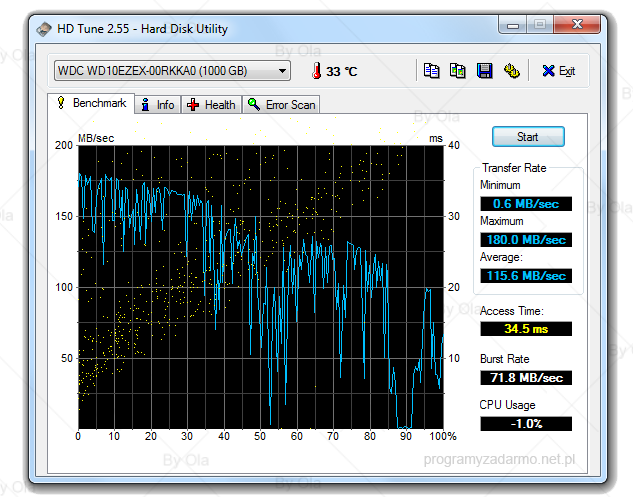Click the Burst Rate label
Image resolution: width=633 pixels, height=497 pixels.
(505, 359)
